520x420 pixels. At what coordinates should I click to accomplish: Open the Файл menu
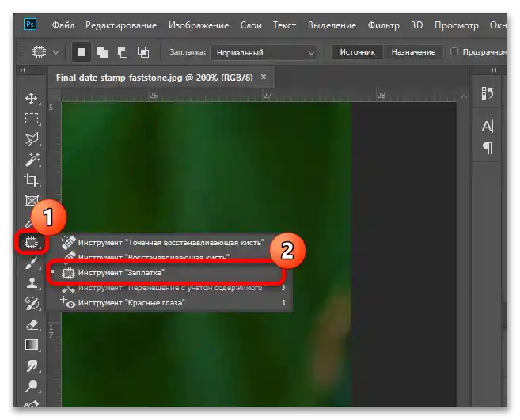(63, 25)
